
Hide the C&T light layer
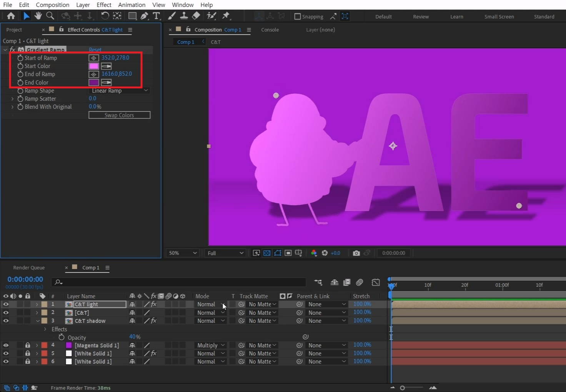(6, 304)
